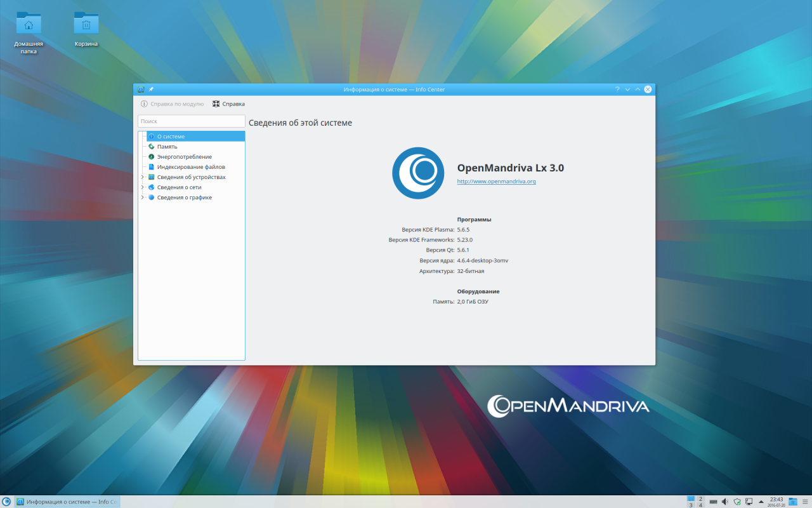Expand the Сведения об устройствах branch arrow
812x508 pixels.
pyautogui.click(x=142, y=177)
